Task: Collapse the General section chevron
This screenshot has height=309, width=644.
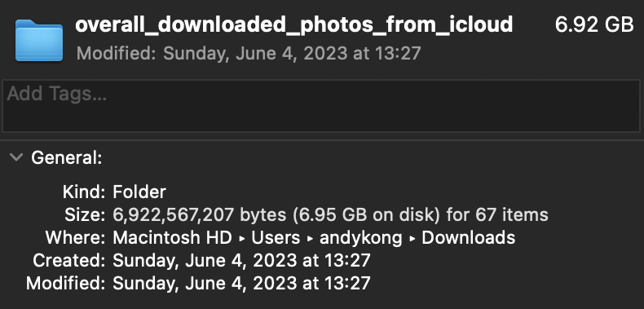Action: 16,157
